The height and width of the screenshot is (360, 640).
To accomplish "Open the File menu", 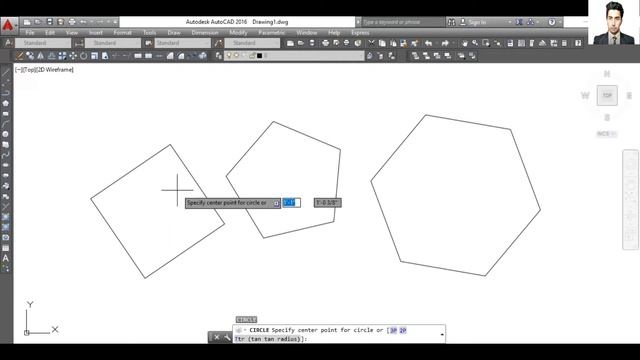I will (30, 33).
